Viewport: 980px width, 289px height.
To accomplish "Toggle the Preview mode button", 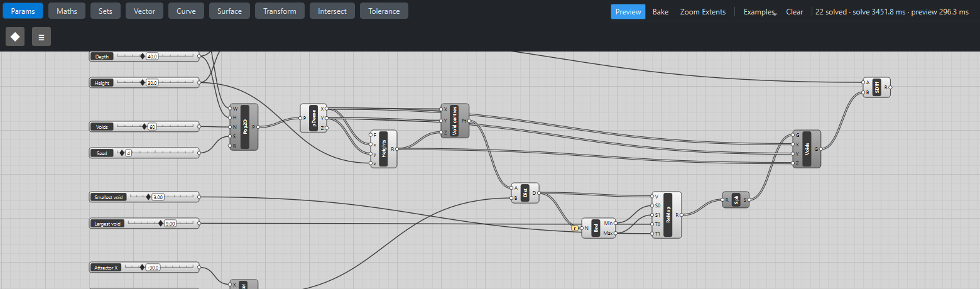I will coord(628,11).
